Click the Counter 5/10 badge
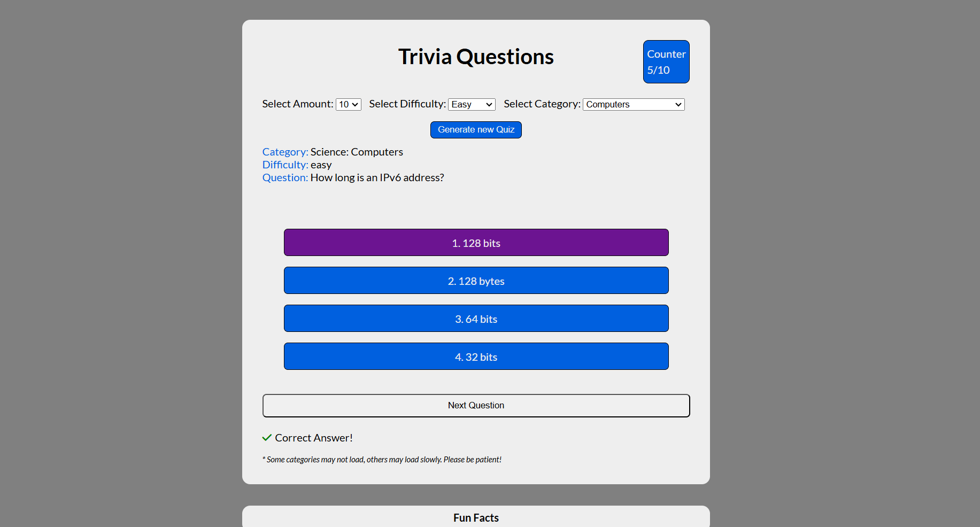This screenshot has height=527, width=980. pyautogui.click(x=666, y=61)
